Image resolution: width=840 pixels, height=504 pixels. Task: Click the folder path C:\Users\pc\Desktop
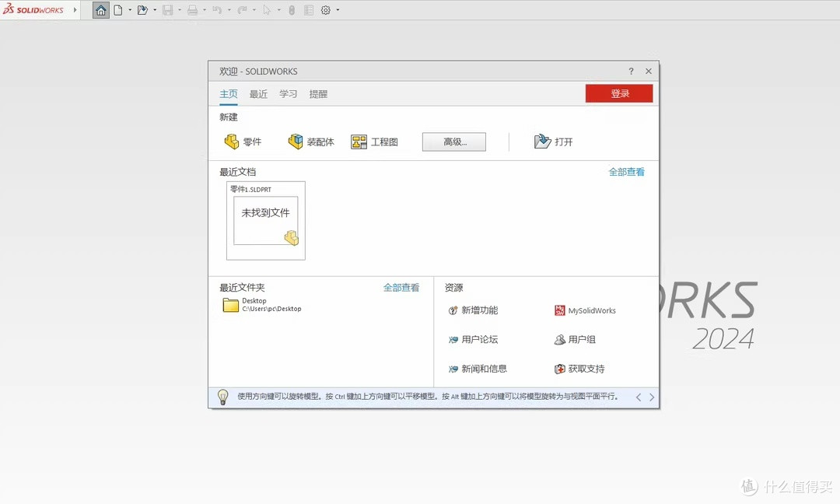pos(271,309)
